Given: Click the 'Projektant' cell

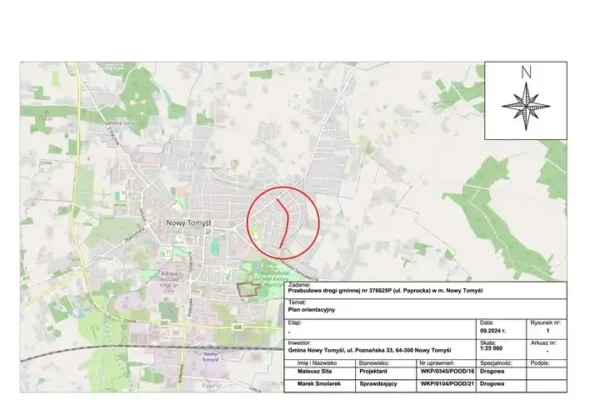Looking at the screenshot, I should click(x=373, y=371).
